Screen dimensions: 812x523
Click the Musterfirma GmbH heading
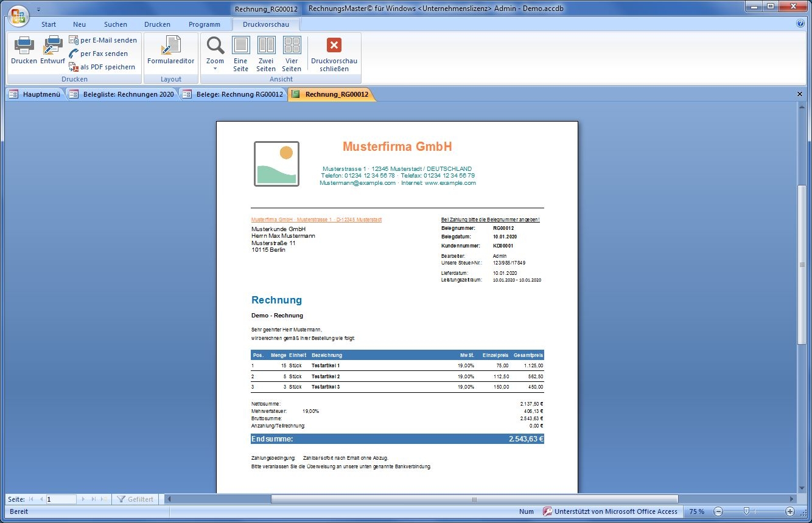click(397, 147)
